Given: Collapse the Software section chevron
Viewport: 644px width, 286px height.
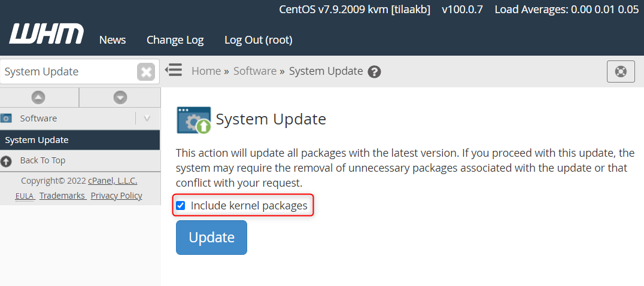Looking at the screenshot, I should tap(147, 118).
